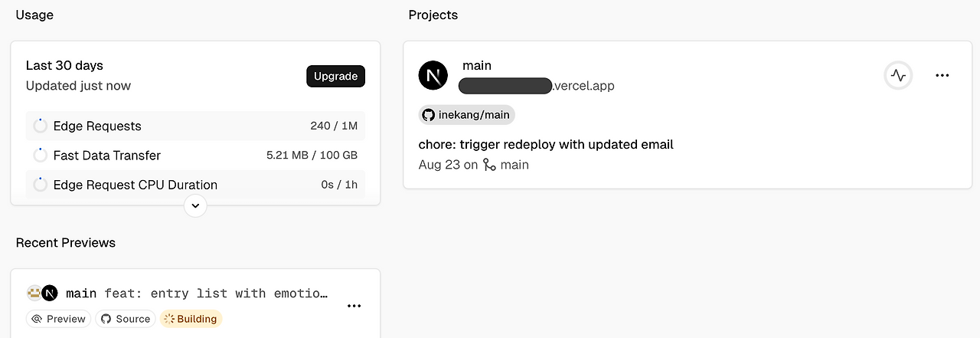The width and height of the screenshot is (980, 338).
Task: Open the recent preview's three-dot menu
Action: click(354, 306)
